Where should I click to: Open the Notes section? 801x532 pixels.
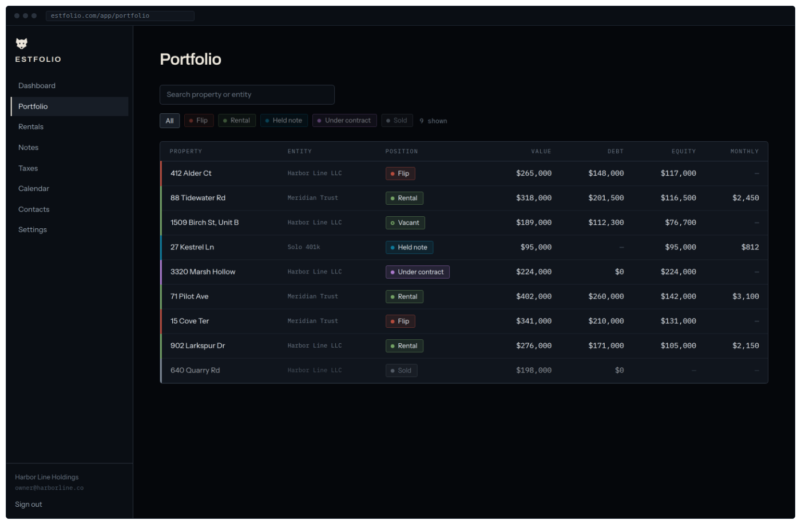29,148
